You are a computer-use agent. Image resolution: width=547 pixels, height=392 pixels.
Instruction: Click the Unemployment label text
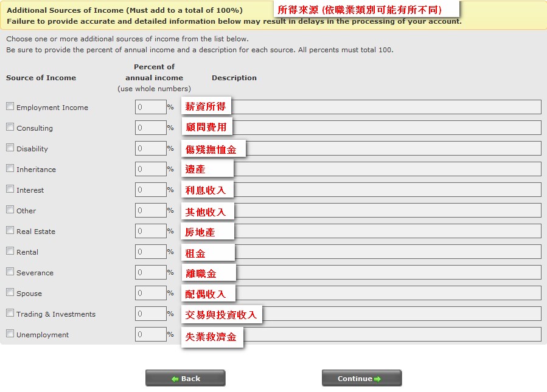click(x=43, y=334)
